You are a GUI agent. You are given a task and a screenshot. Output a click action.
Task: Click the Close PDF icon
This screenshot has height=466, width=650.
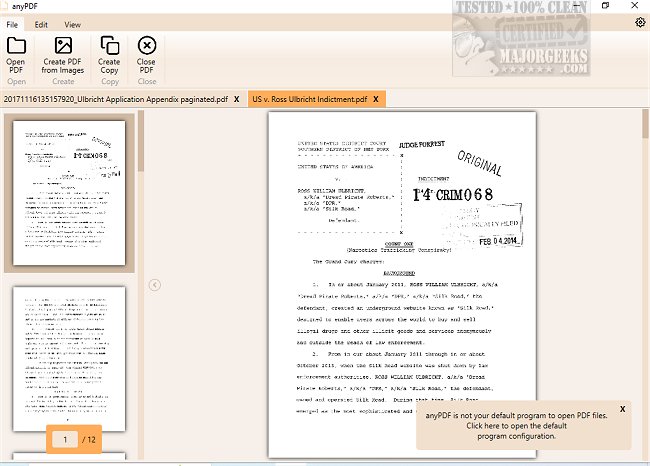click(x=147, y=45)
